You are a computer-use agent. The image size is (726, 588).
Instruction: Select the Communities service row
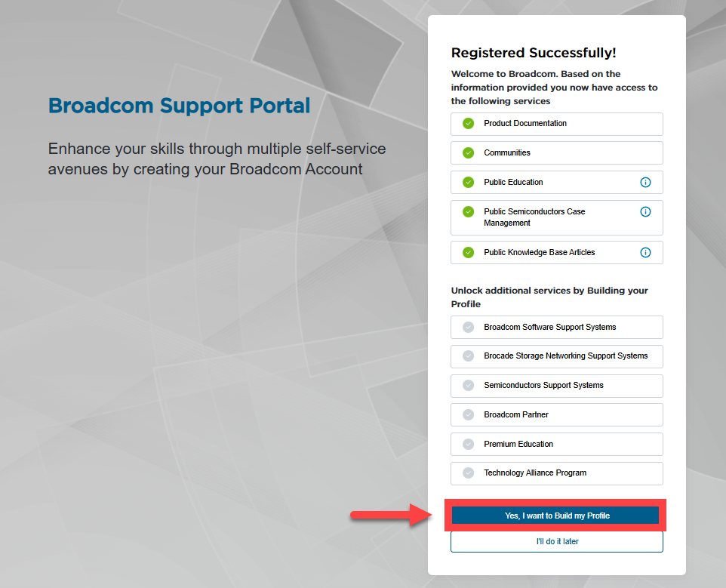pos(556,152)
